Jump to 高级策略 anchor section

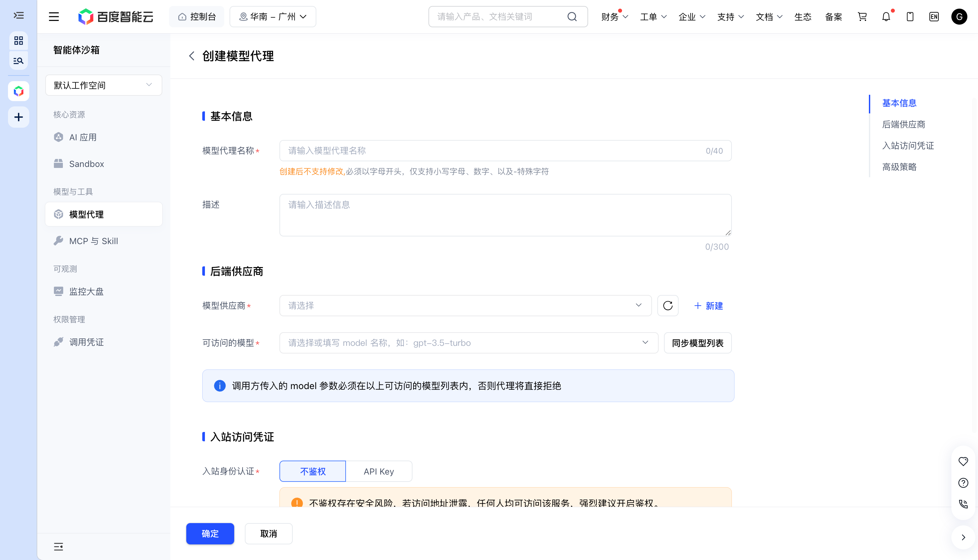pyautogui.click(x=899, y=167)
